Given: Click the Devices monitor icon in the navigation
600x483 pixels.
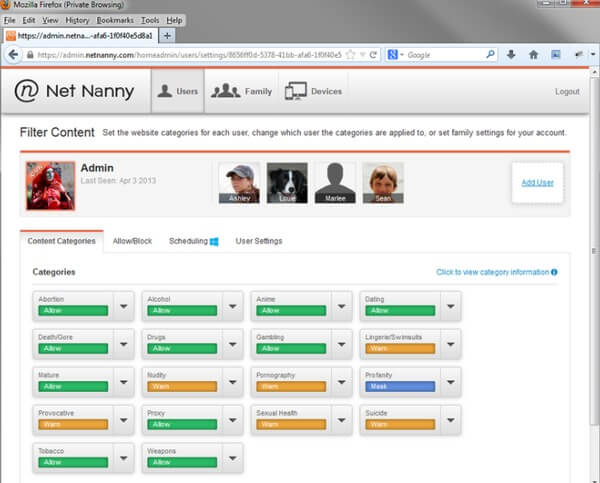Looking at the screenshot, I should click(295, 91).
